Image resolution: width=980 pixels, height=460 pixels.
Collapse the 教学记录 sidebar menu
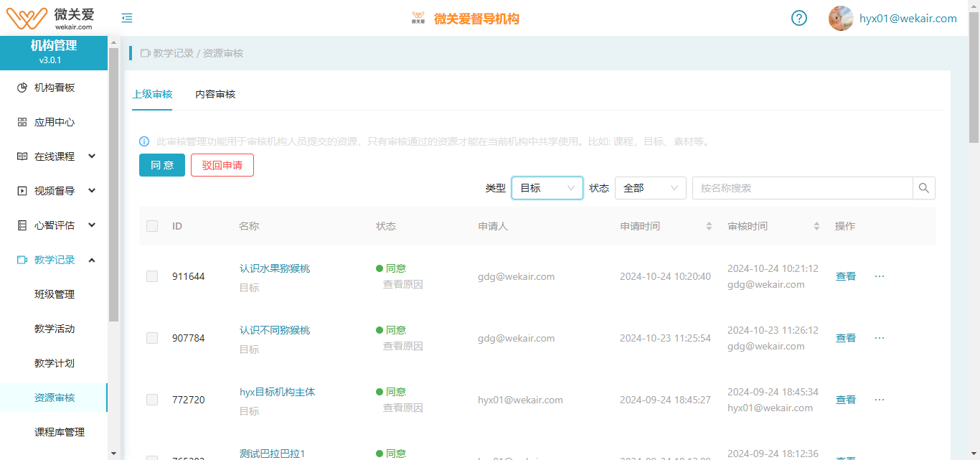92,260
